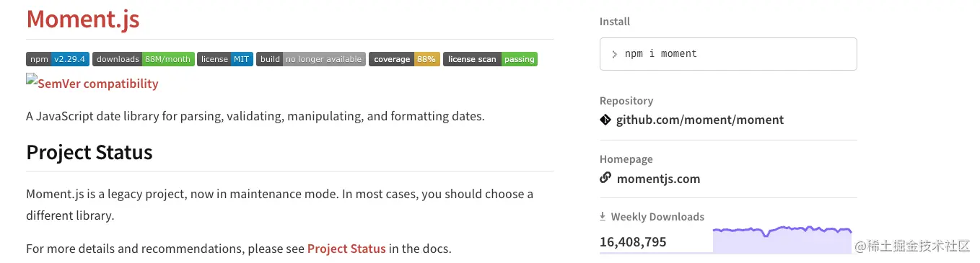The height and width of the screenshot is (263, 980).
Task: Click the chain link icon beside momentjs.com
Action: (605, 177)
